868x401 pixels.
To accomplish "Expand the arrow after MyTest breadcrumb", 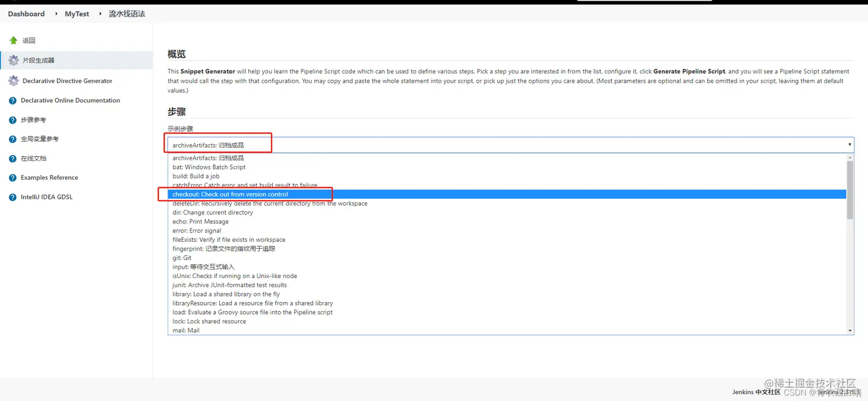I will [100, 13].
